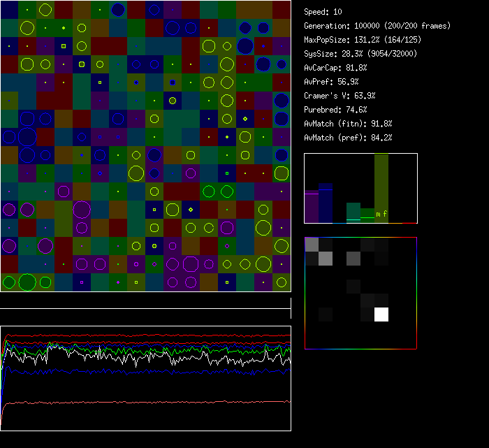Image resolution: width=489 pixels, height=448 pixels.
Task: Click the AvMatch (pref) readout
Action: click(x=348, y=138)
